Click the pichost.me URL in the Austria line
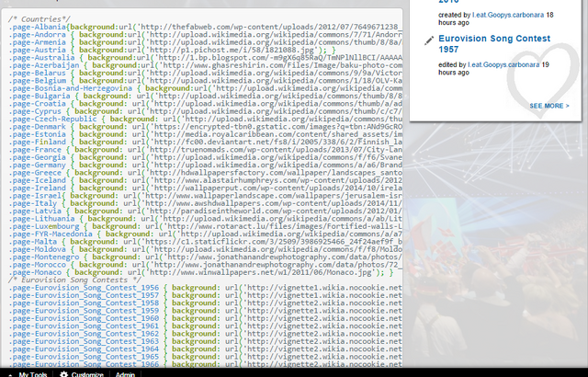The height and width of the screenshot is (377, 588). point(231,50)
